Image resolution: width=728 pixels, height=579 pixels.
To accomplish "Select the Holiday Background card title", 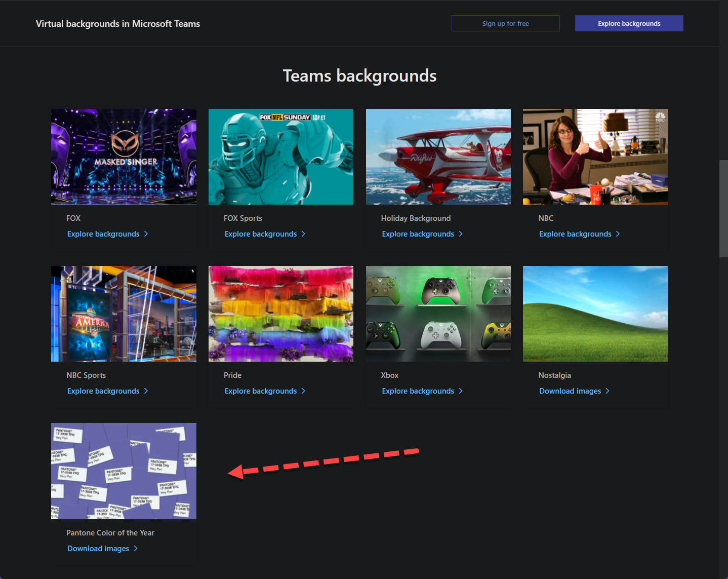I will click(416, 218).
